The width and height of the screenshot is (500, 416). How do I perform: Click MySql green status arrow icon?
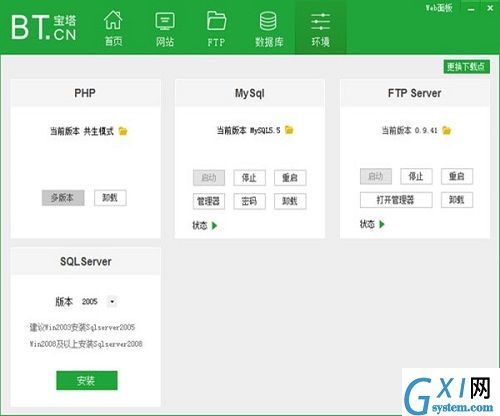pyautogui.click(x=214, y=226)
